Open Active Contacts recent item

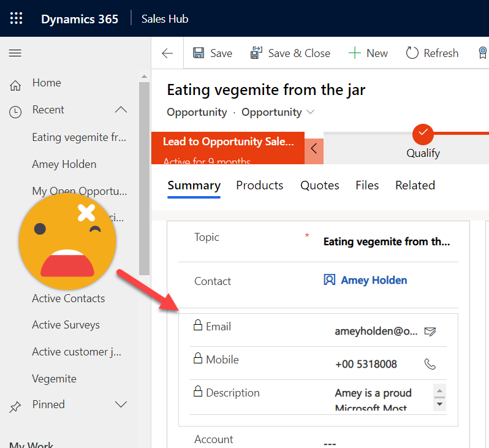click(69, 298)
